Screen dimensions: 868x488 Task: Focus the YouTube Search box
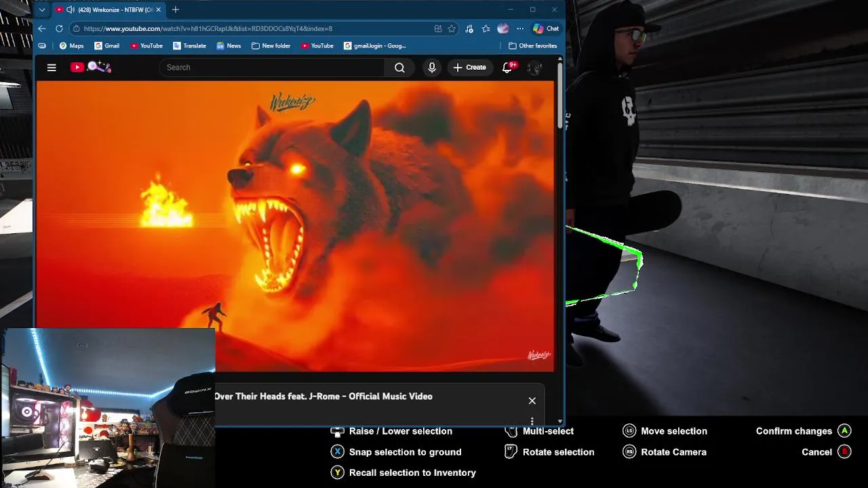pyautogui.click(x=271, y=67)
